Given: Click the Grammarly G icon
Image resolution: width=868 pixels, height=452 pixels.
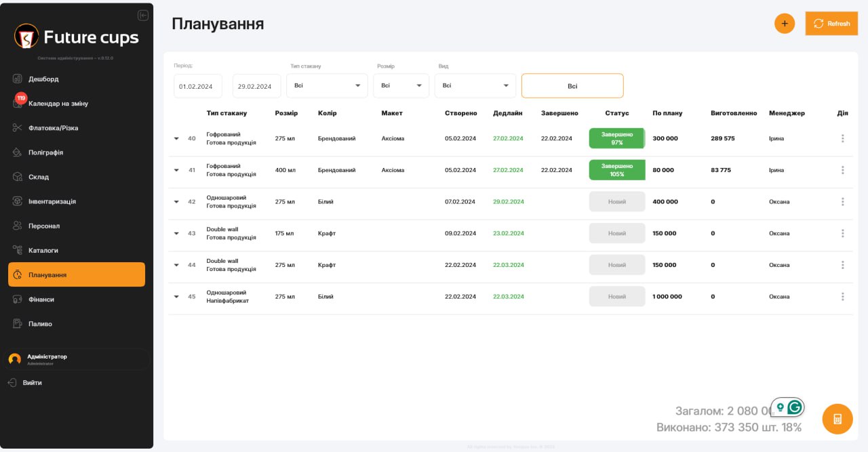Looking at the screenshot, I should coord(795,407).
